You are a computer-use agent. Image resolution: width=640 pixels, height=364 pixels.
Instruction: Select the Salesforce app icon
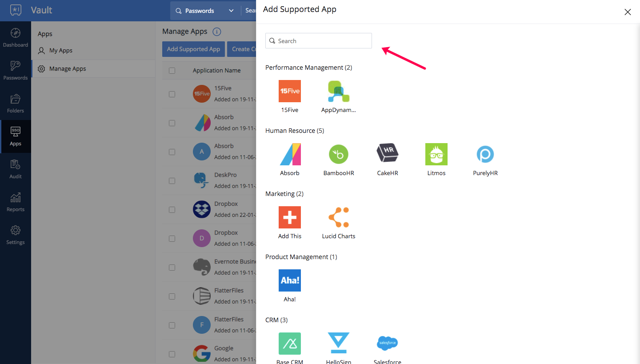(x=388, y=344)
